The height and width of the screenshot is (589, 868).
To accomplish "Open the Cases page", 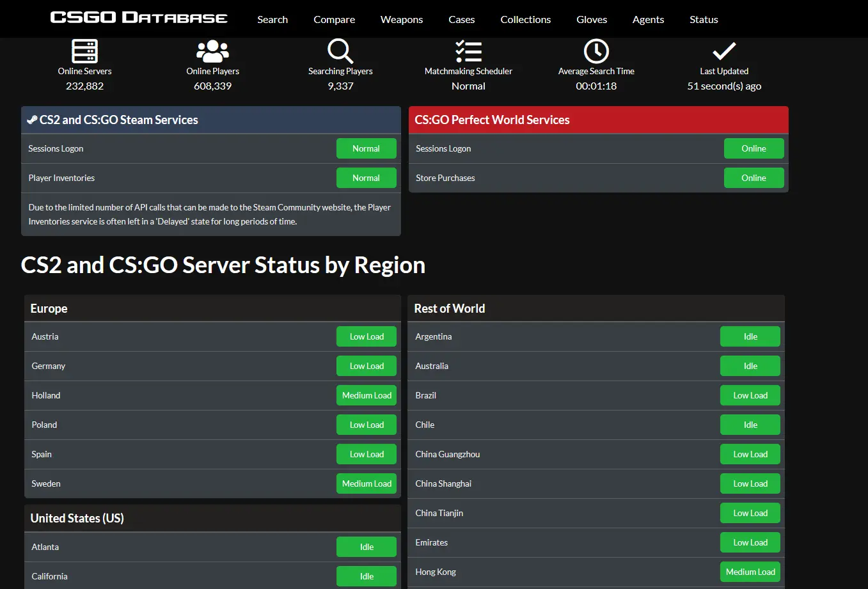I will point(461,19).
